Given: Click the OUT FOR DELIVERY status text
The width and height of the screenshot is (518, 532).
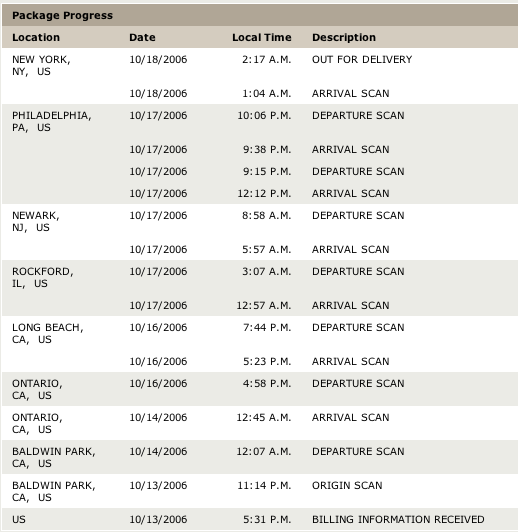Looking at the screenshot, I should [362, 59].
